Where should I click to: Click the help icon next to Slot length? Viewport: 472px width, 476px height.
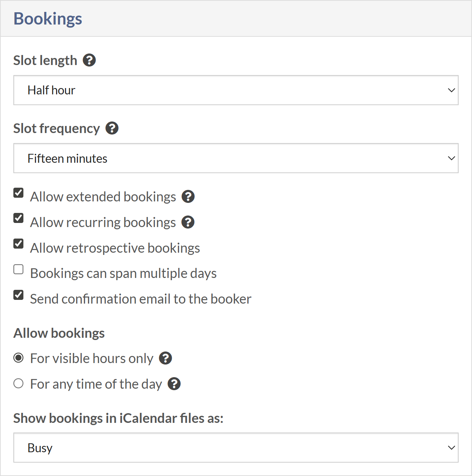pos(89,60)
